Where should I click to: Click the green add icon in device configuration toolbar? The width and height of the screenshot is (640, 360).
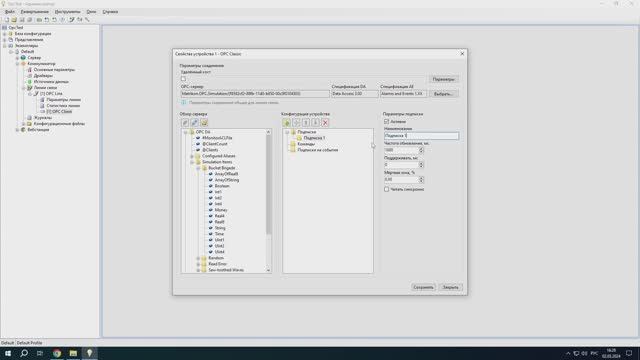tap(287, 123)
